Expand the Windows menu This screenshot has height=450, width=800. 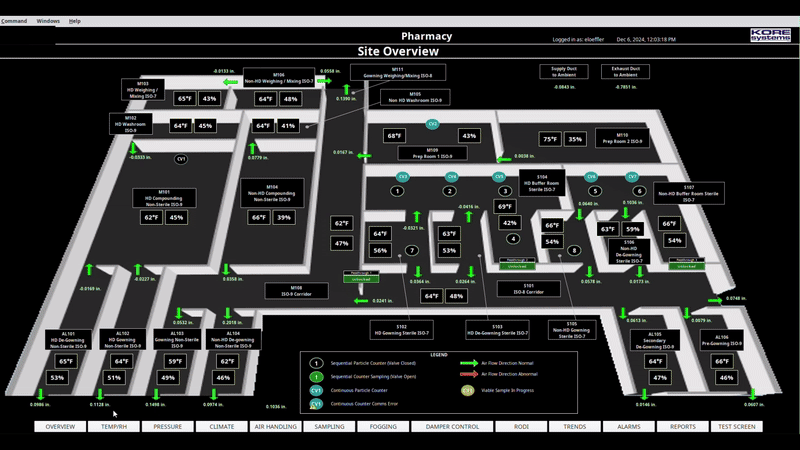pos(48,20)
